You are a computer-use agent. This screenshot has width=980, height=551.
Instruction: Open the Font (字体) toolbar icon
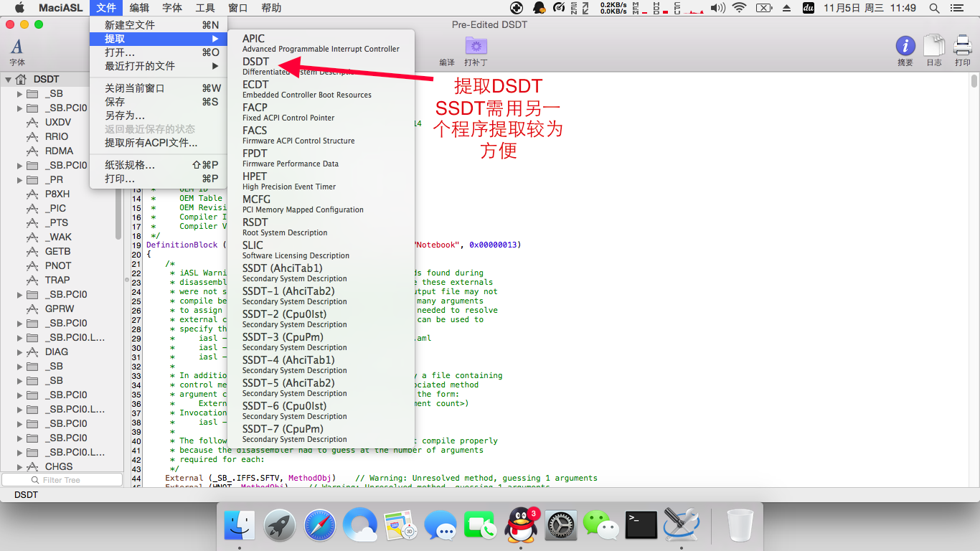tap(17, 47)
